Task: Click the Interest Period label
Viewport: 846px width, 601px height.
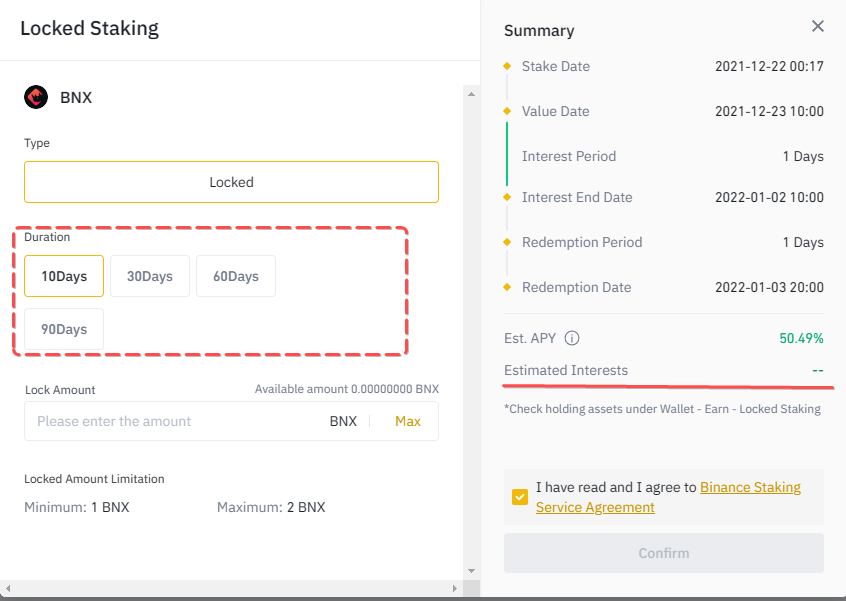Action: 569,156
